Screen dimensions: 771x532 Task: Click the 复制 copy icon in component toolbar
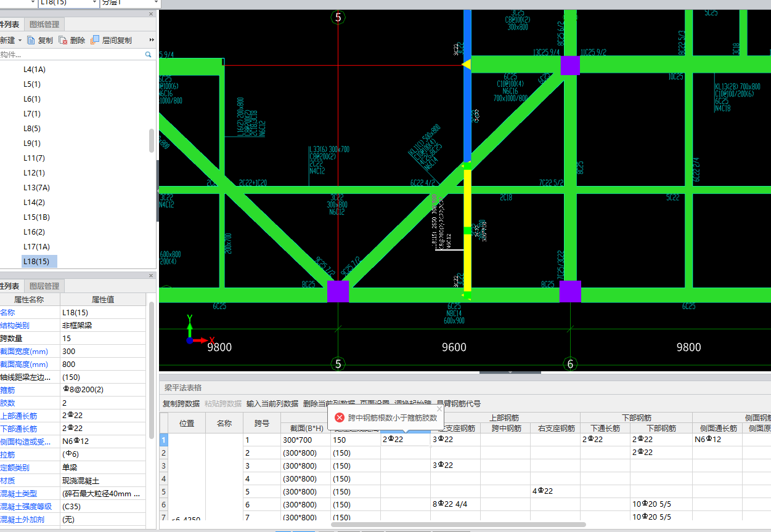(x=31, y=40)
